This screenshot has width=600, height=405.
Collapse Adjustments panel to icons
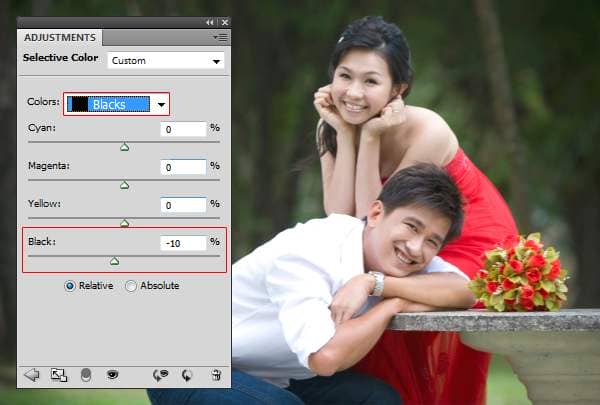pyautogui.click(x=209, y=23)
